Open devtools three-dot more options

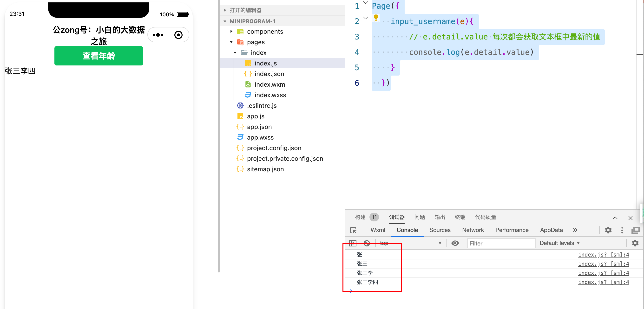coord(622,230)
